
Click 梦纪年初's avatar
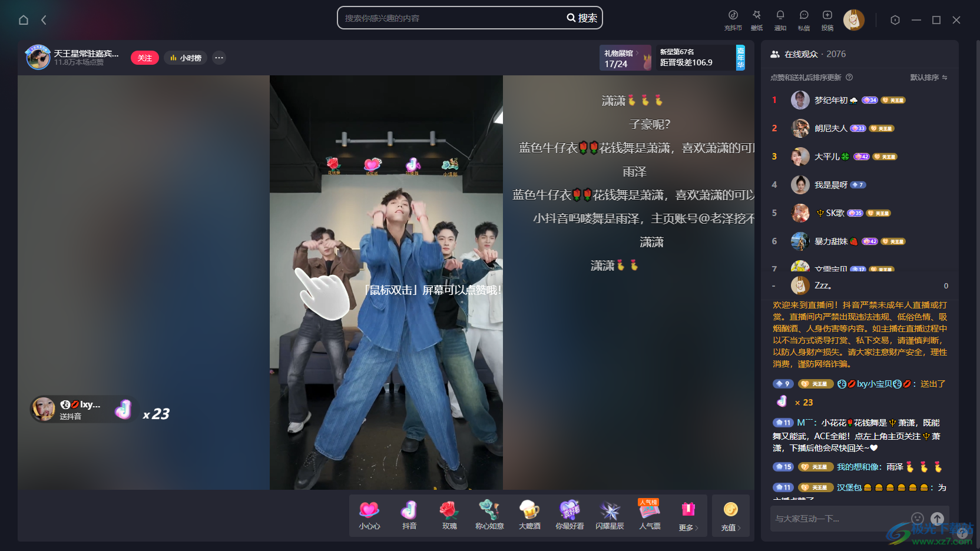800,100
